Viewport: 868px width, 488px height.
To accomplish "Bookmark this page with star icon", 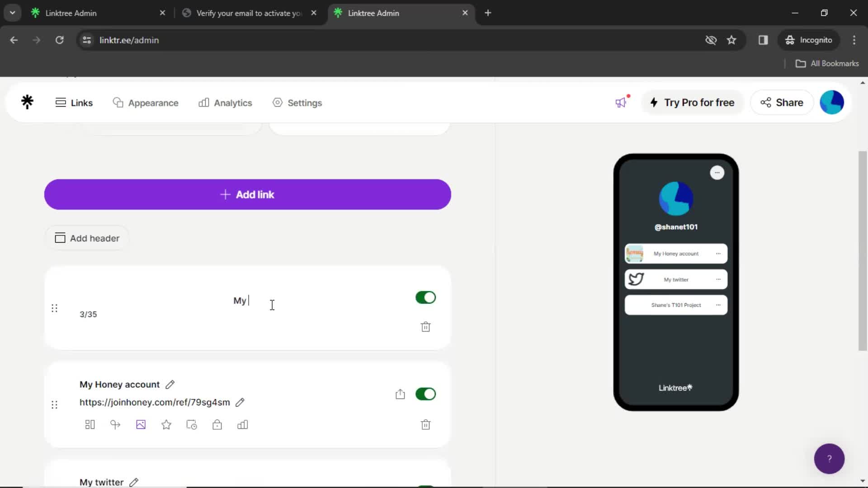I will pyautogui.click(x=731, y=40).
